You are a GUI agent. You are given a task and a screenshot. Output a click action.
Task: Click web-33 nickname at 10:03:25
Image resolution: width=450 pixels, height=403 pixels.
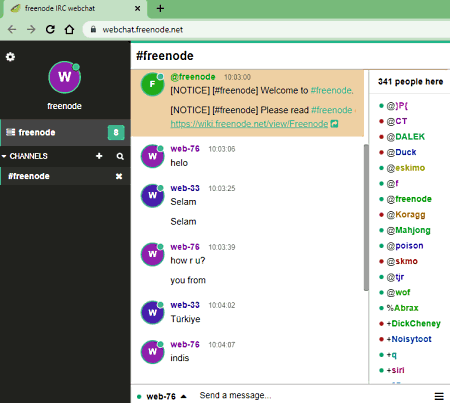pos(185,188)
